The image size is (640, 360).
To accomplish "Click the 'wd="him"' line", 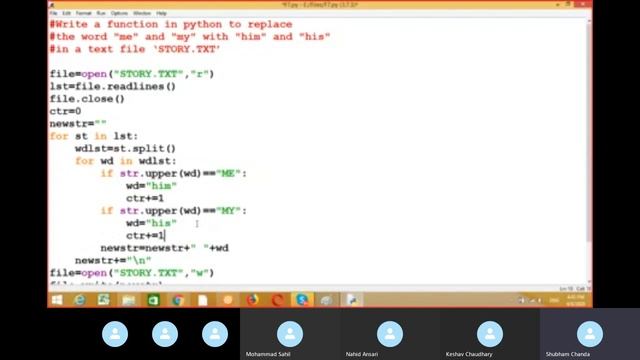I will [x=151, y=186].
